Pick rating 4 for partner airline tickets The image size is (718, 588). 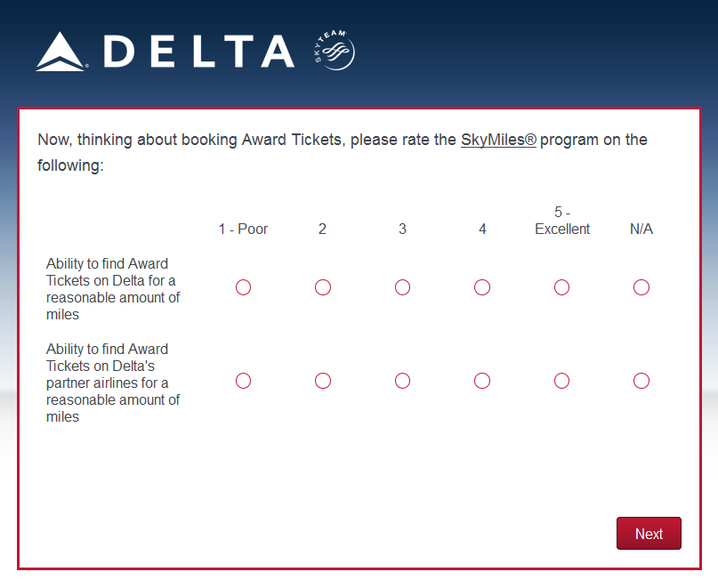coord(482,381)
